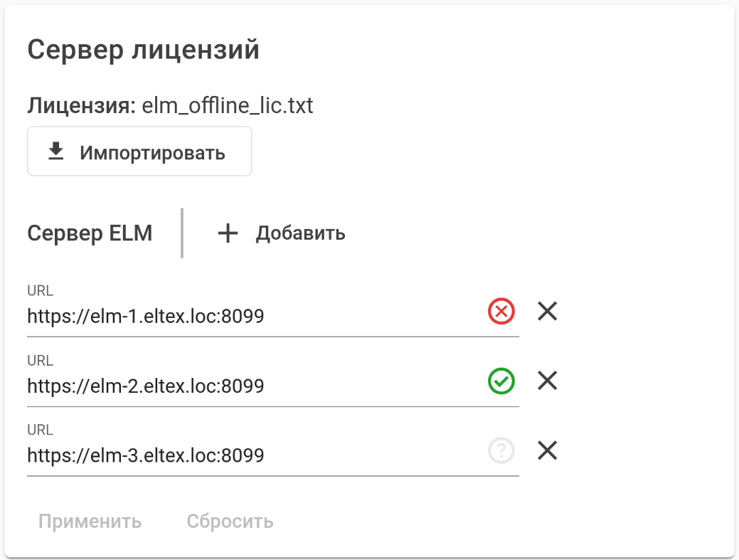
Task: Focus the URL field containing https://elm-2.eltex.loc:8099
Action: 249,386
